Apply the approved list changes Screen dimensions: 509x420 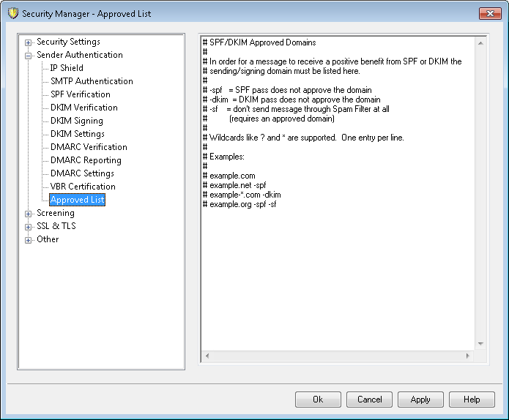point(420,400)
